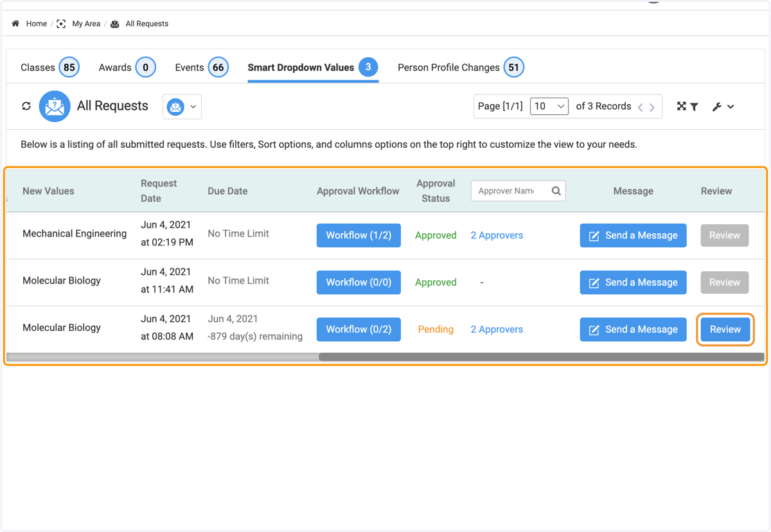The height and width of the screenshot is (532, 771).
Task: View 2 Approvers for Mechanical Engineering
Action: tap(497, 235)
